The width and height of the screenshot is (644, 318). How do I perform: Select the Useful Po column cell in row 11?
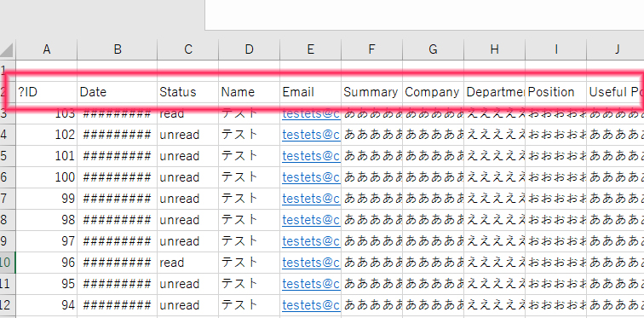tap(616, 284)
